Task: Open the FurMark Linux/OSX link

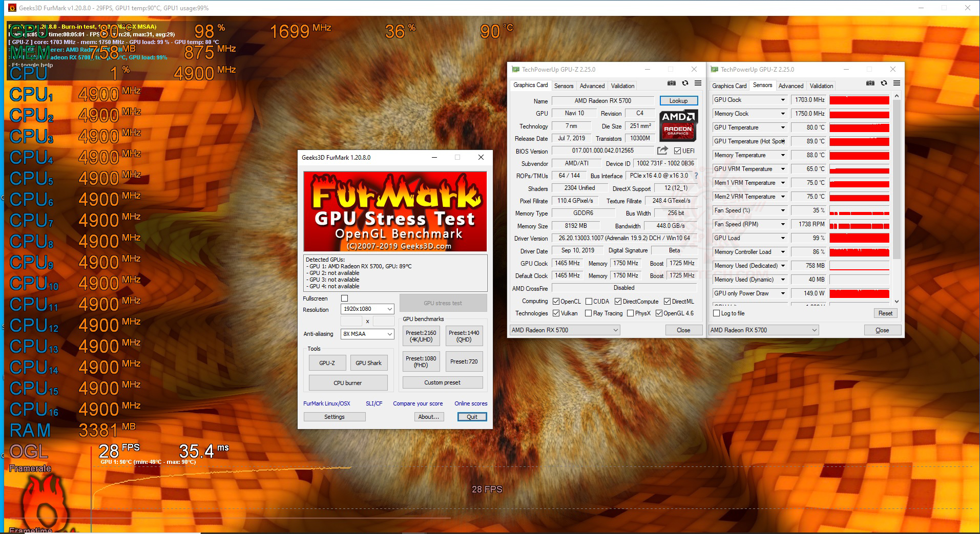Action: coord(327,403)
